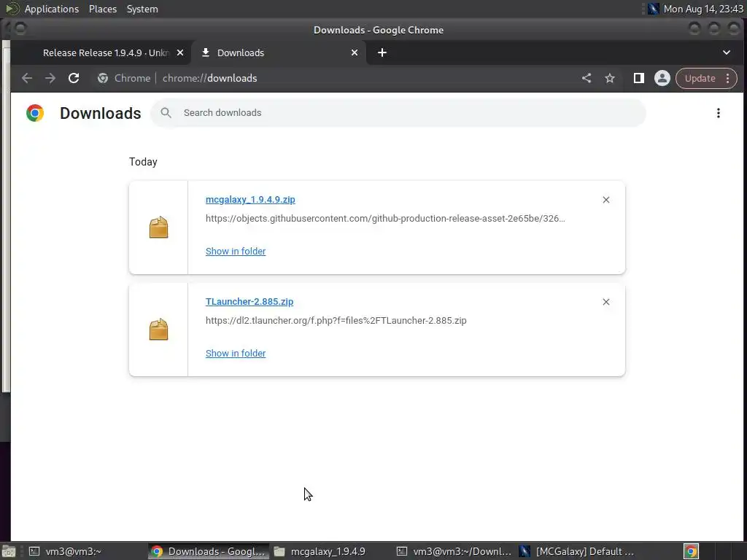Open the TLauncher-2.885.zip file link
Viewport: 747px width, 560px height.
249,301
